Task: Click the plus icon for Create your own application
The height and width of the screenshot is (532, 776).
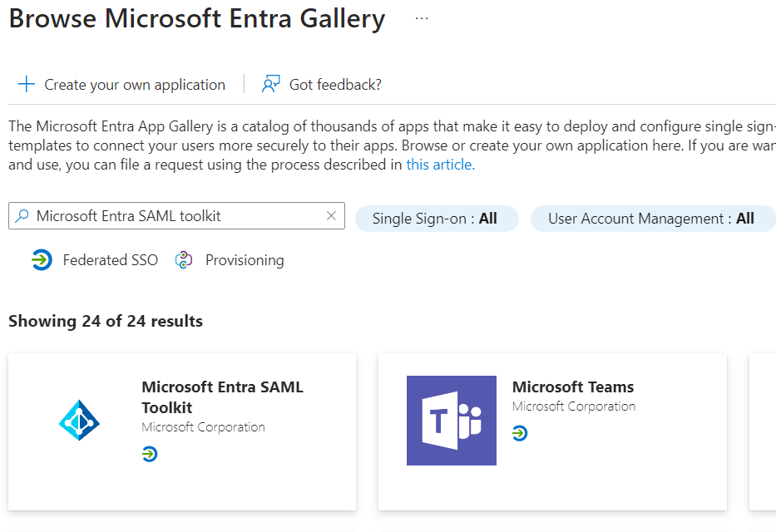Action: pos(27,84)
